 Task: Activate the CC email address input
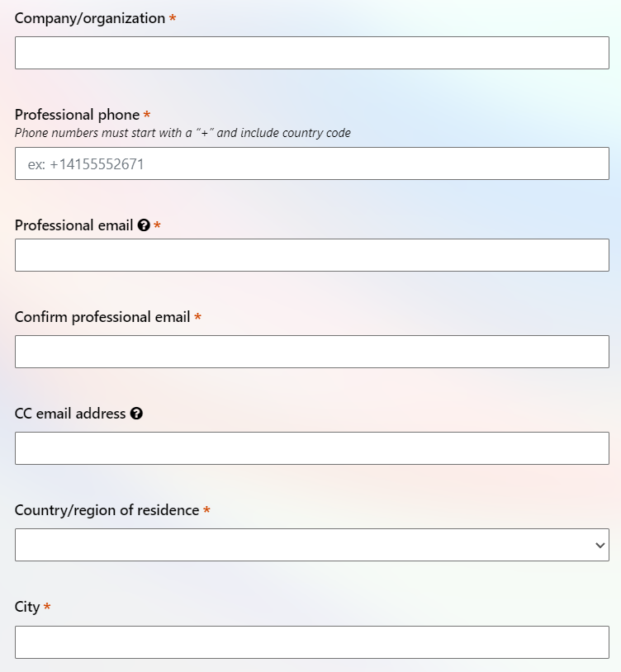[x=312, y=448]
